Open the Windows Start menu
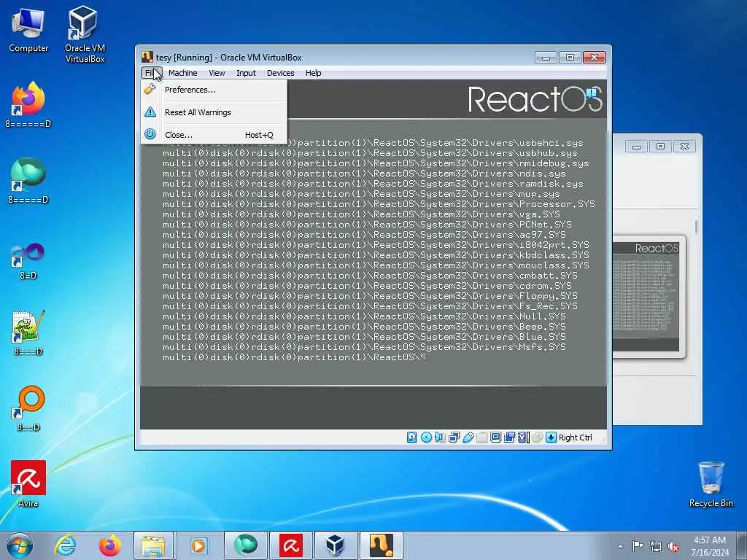The image size is (747, 560). pyautogui.click(x=20, y=545)
